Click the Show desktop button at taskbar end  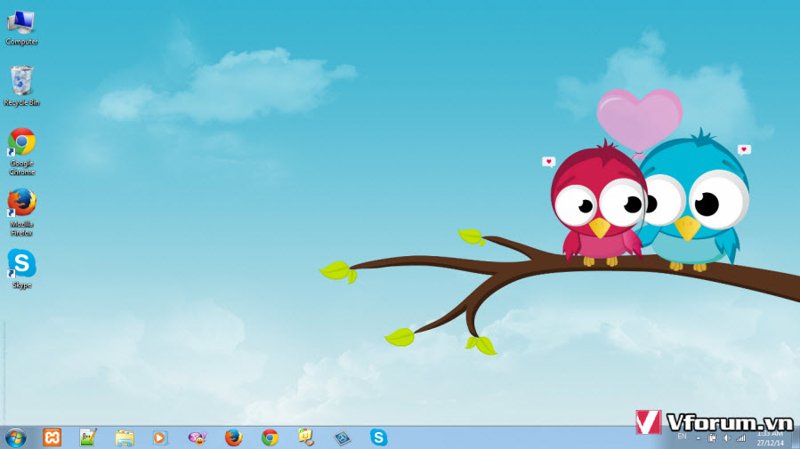coord(795,438)
